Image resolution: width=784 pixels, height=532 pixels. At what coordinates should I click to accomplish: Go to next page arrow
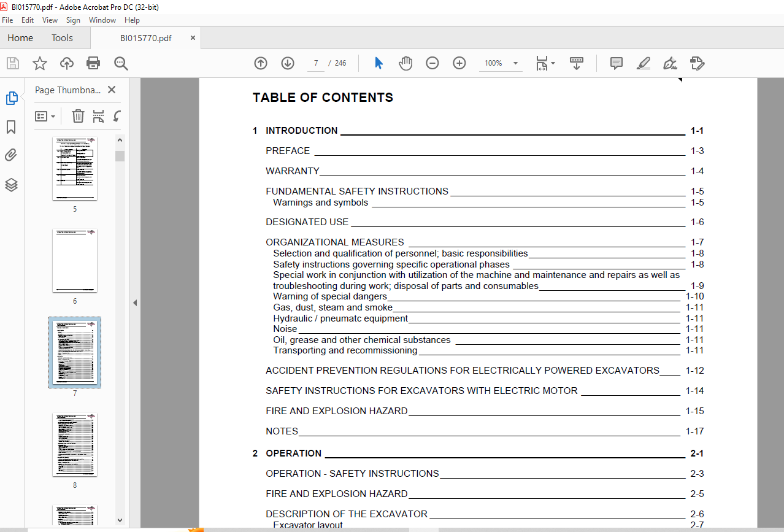288,63
